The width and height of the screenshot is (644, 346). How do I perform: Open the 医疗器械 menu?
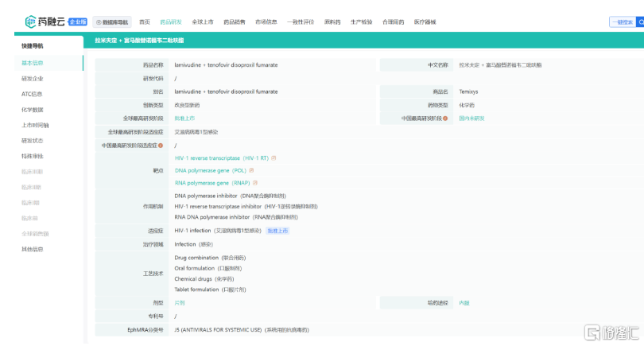tap(425, 22)
